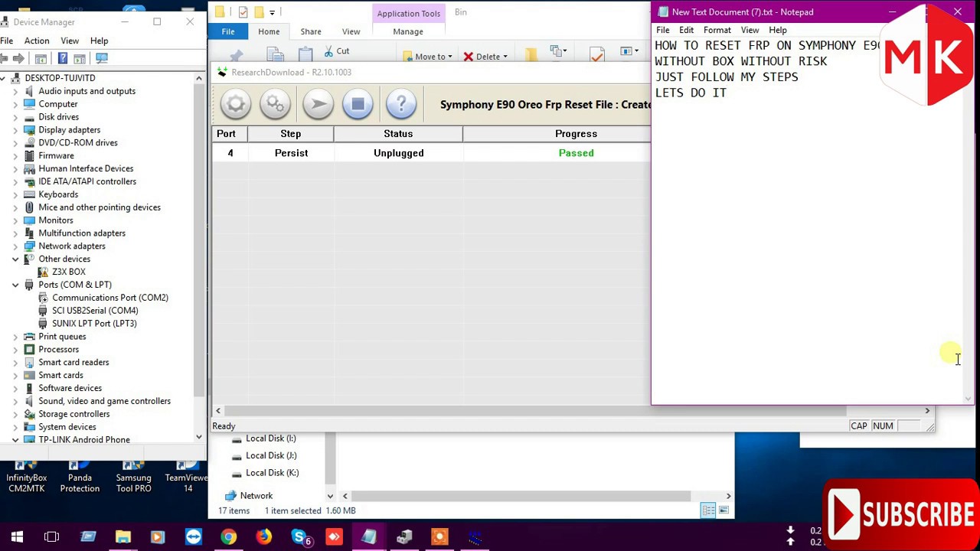
Task: Start downloading with the play icon
Action: click(x=318, y=104)
